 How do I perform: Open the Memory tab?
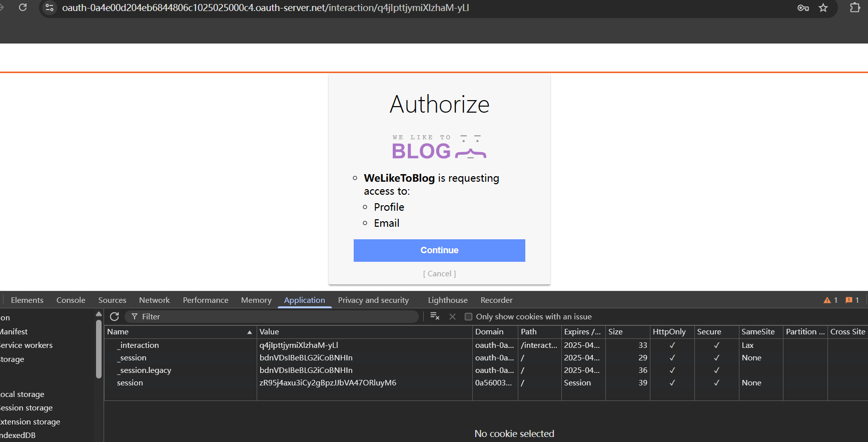(256, 300)
